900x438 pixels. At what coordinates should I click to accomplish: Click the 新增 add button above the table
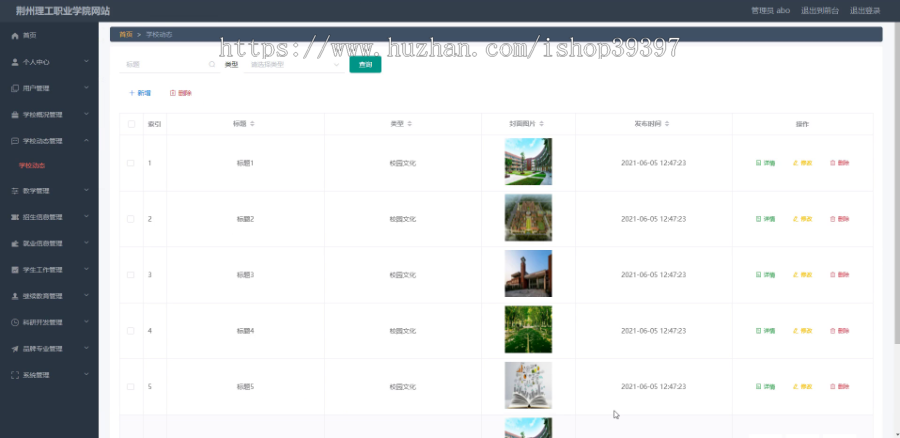coord(140,93)
